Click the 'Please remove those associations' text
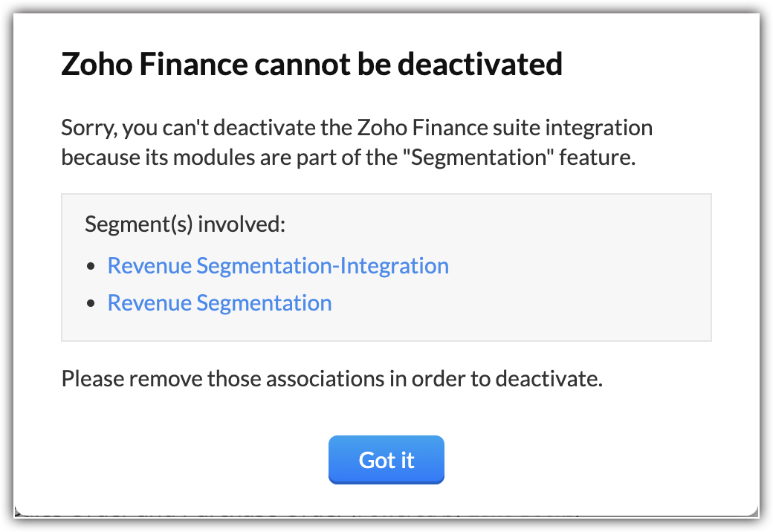The width and height of the screenshot is (773, 532). pyautogui.click(x=331, y=379)
